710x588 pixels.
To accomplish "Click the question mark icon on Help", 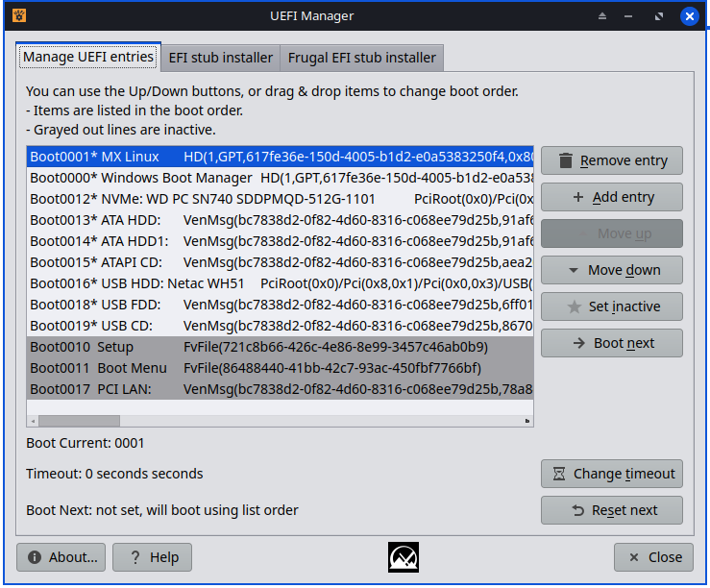I will click(x=135, y=557).
